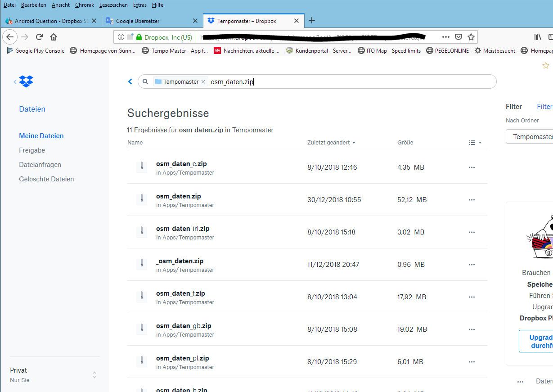Close the Tempomaster – Dropbox tab

coord(296,21)
